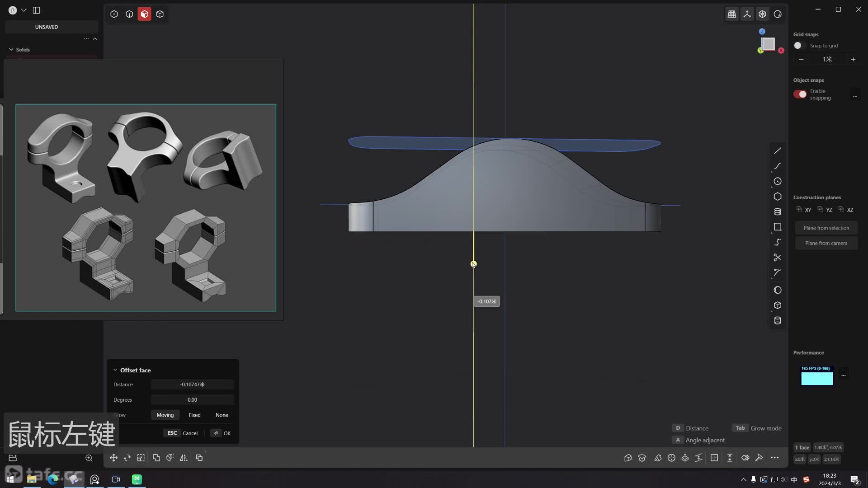Image resolution: width=868 pixels, height=488 pixels.
Task: Select the Cylinder tool
Action: tap(778, 321)
